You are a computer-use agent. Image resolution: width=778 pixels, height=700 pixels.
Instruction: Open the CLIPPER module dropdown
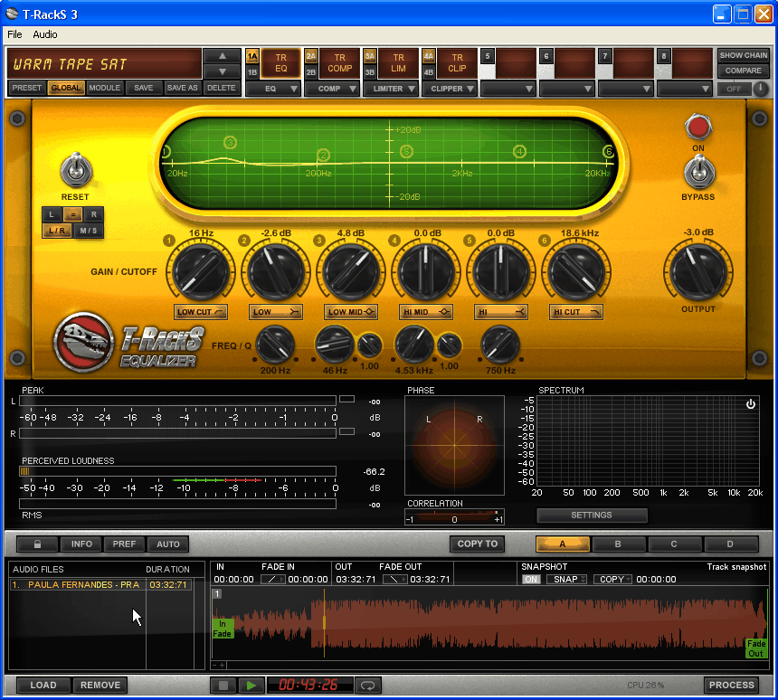click(x=450, y=89)
